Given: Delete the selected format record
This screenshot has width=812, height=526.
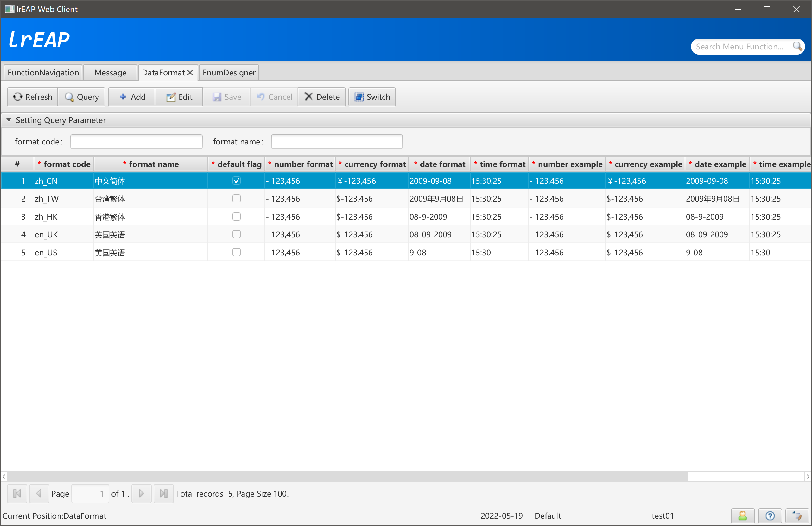Looking at the screenshot, I should (322, 97).
